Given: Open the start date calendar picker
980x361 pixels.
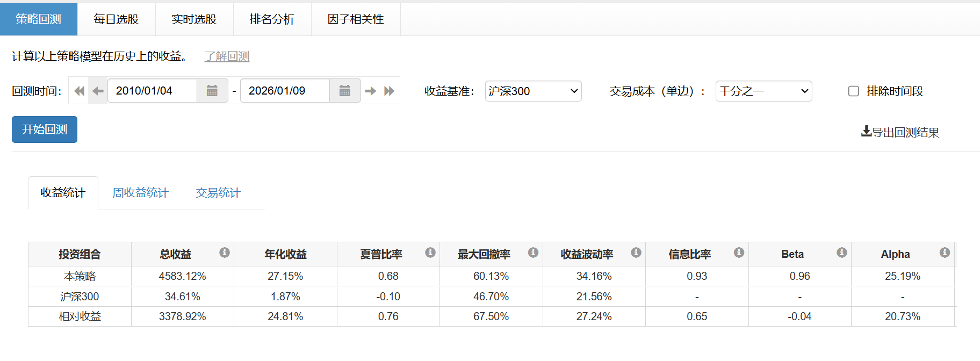Looking at the screenshot, I should [212, 91].
